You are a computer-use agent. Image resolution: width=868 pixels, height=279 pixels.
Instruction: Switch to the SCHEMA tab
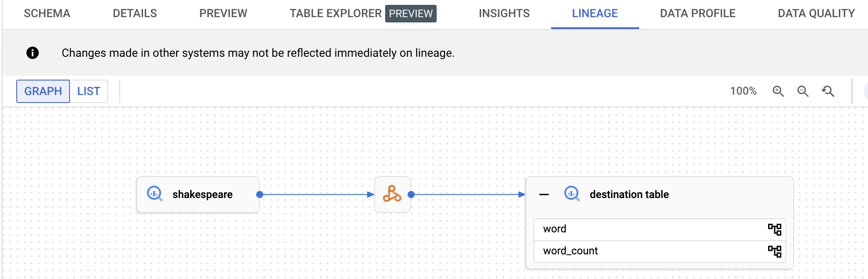coord(47,13)
